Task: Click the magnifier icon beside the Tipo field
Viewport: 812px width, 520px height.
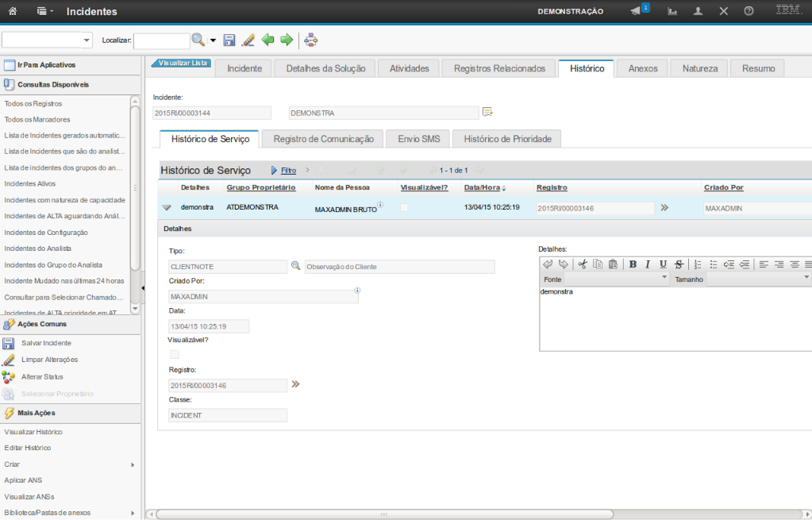Action: [295, 267]
